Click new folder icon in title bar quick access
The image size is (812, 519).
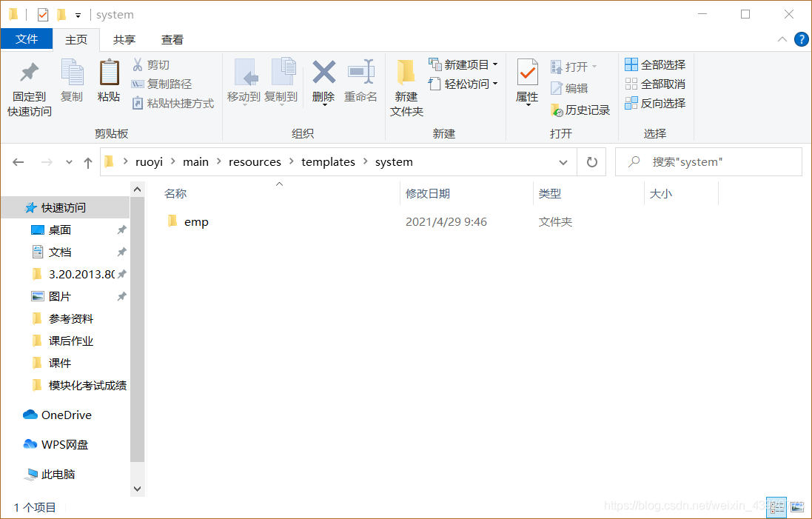coord(61,15)
